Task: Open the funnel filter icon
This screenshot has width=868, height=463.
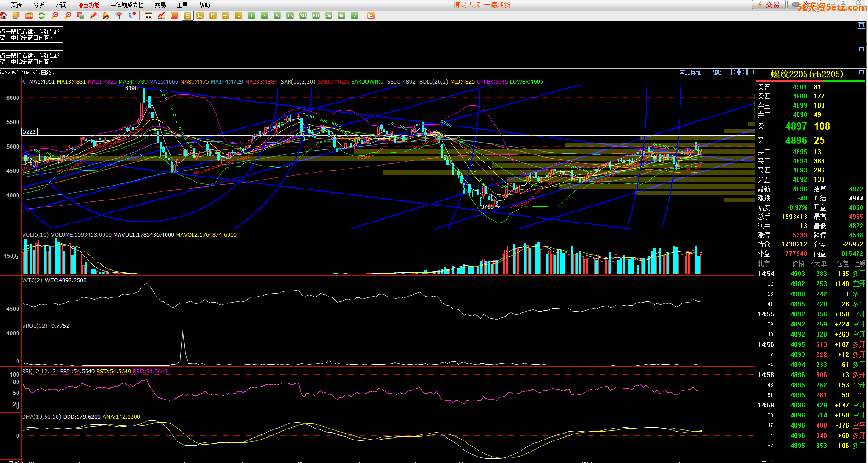Action: coord(119,16)
